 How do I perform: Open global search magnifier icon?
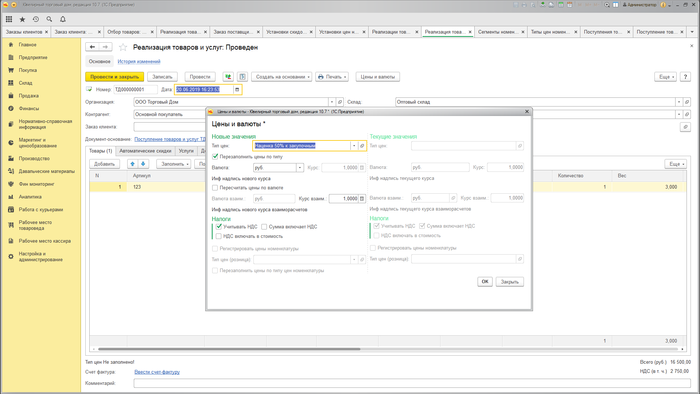point(49,19)
